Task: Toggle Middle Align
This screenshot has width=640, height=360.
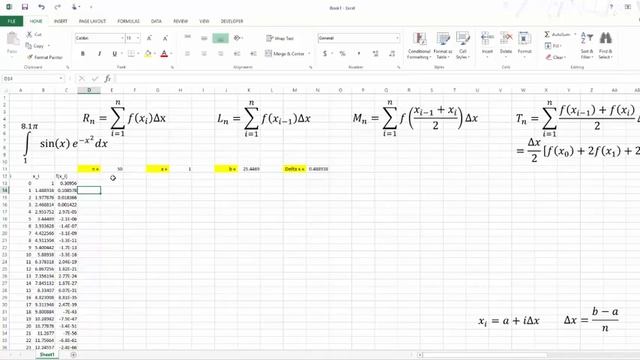Action: (204, 38)
